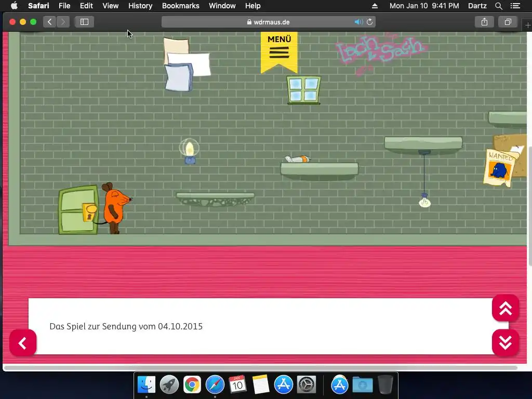Click the Safari share icon
Image resolution: width=532 pixels, height=399 pixels.
coord(484,22)
